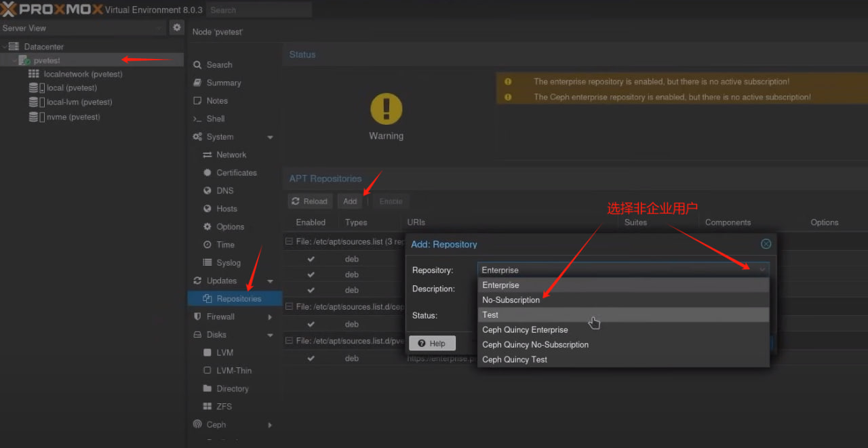The image size is (868, 448).
Task: Choose Ceph Quincy No-Subscription option
Action: (535, 345)
